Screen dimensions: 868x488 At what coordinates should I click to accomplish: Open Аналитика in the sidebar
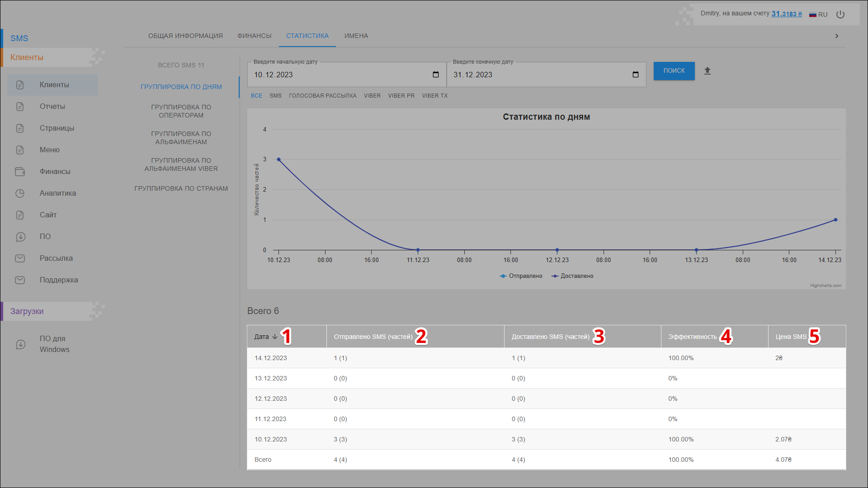pos(57,193)
